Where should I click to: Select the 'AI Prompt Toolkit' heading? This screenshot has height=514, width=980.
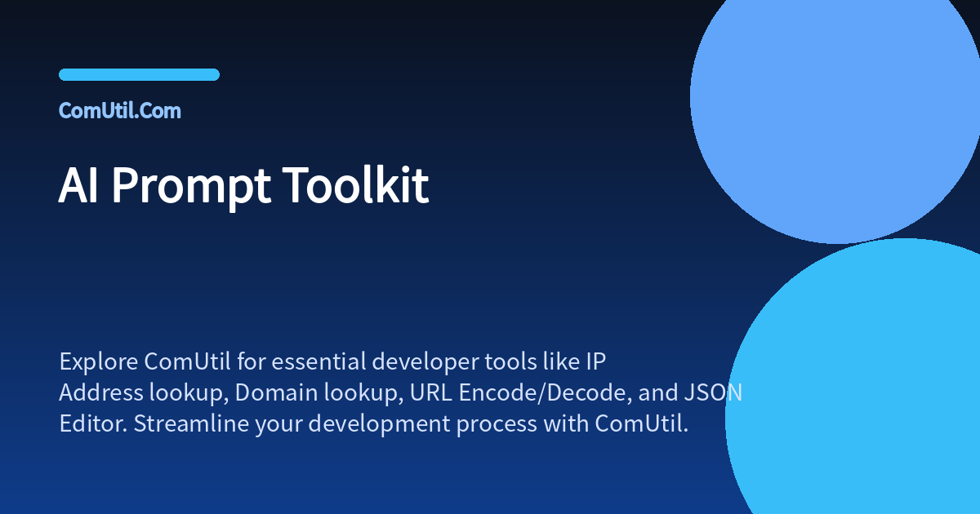pos(243,186)
